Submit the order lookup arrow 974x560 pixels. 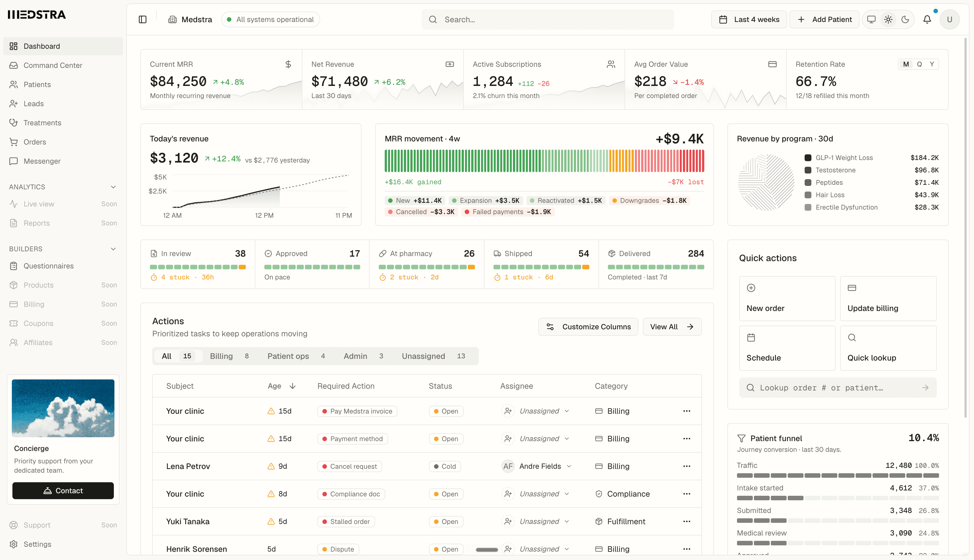[925, 388]
